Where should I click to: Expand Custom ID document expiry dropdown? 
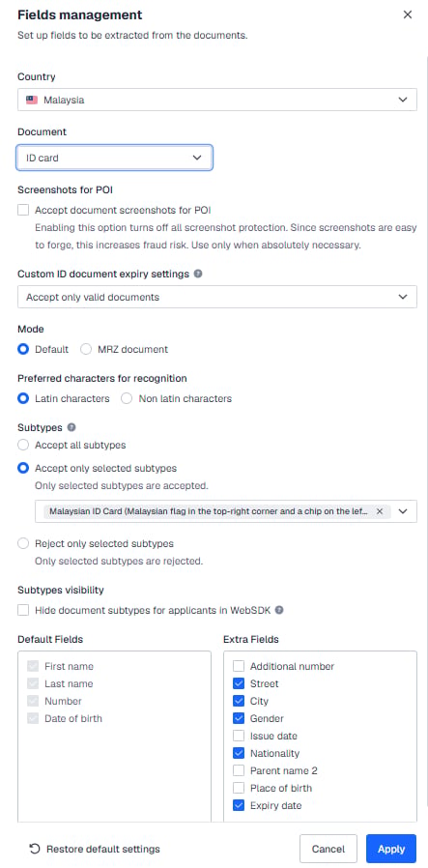click(x=217, y=297)
